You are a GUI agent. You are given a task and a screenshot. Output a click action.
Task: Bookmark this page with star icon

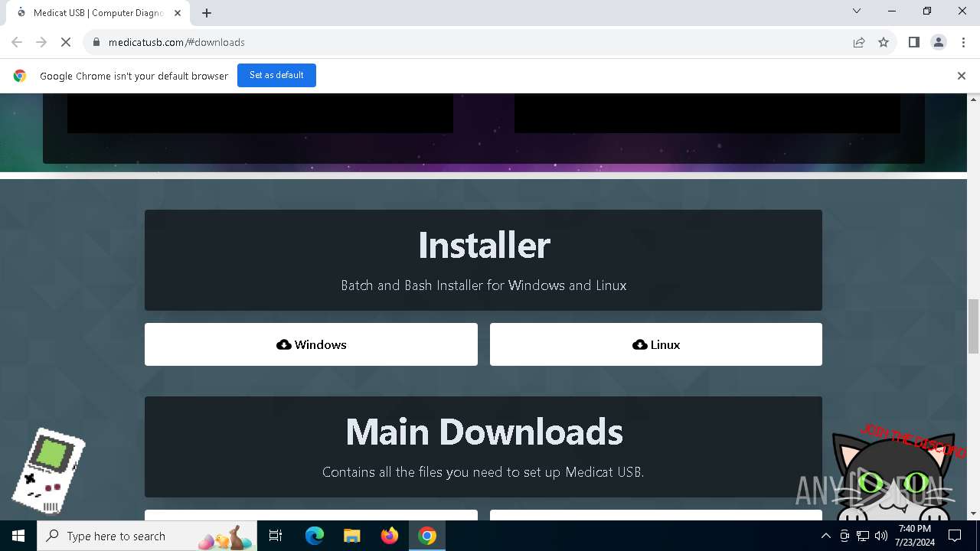[x=884, y=42]
